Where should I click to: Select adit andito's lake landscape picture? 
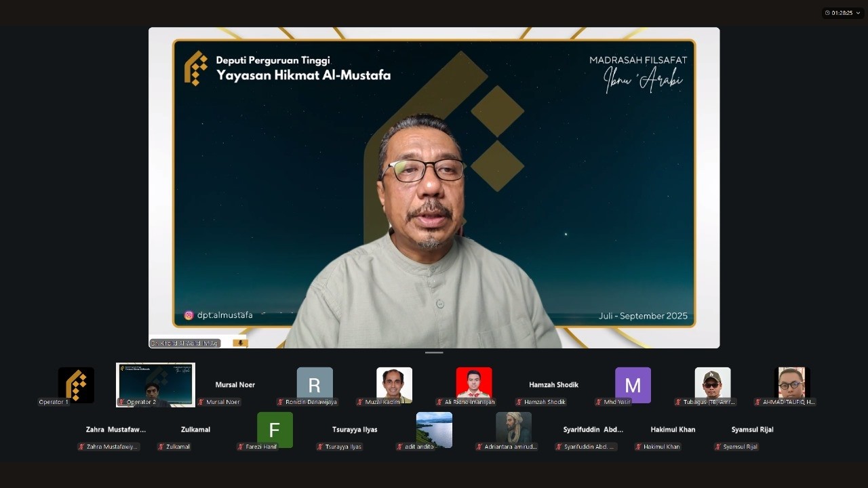(434, 430)
